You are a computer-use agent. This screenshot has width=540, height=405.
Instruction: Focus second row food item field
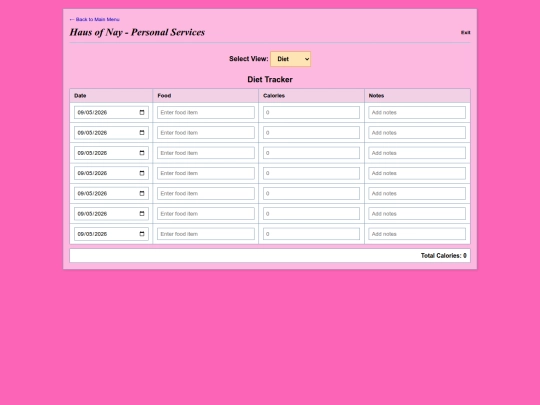click(x=206, y=133)
